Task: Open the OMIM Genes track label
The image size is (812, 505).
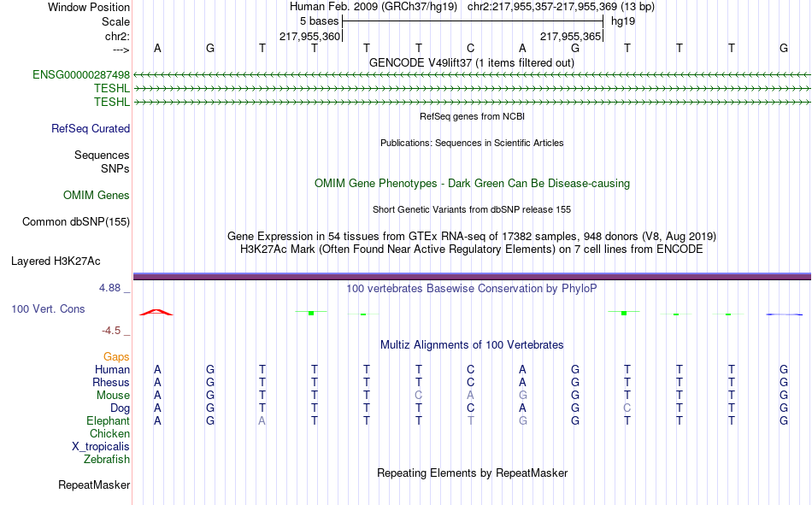Action: (97, 196)
